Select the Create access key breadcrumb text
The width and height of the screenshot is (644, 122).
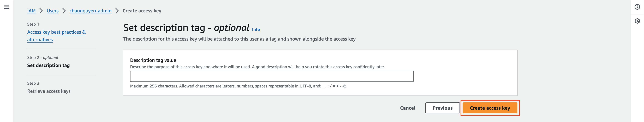point(142,11)
